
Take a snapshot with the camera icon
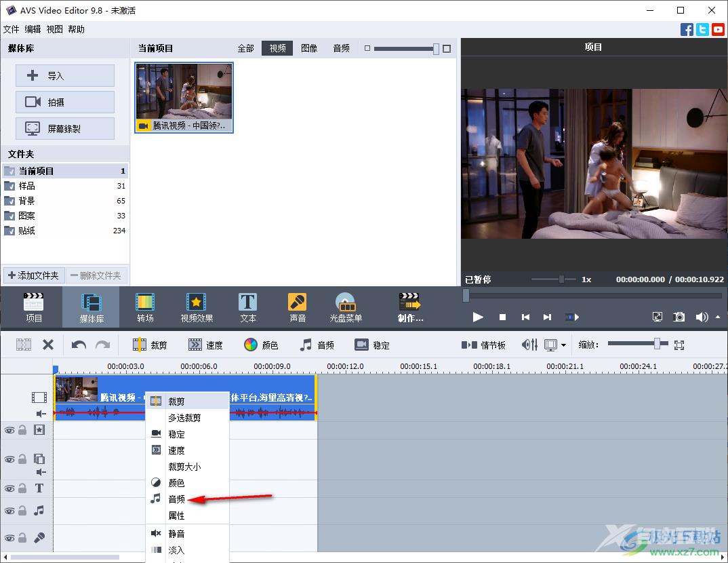click(x=679, y=317)
